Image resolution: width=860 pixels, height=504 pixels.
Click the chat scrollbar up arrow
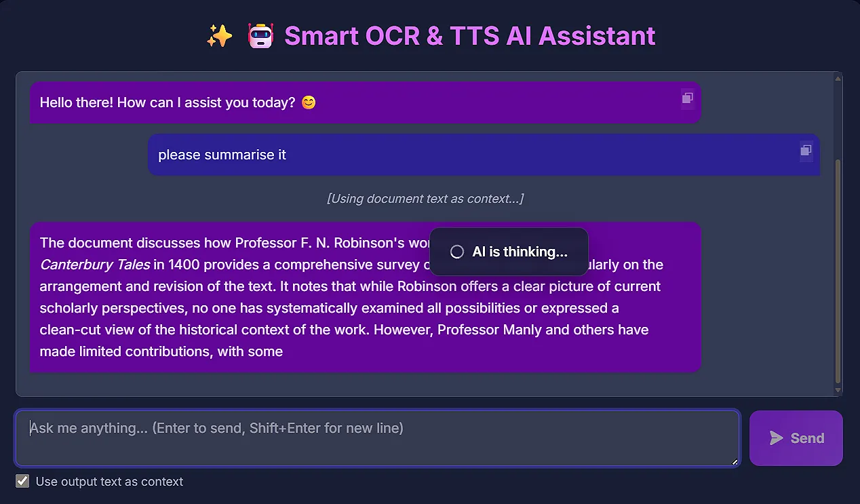838,78
